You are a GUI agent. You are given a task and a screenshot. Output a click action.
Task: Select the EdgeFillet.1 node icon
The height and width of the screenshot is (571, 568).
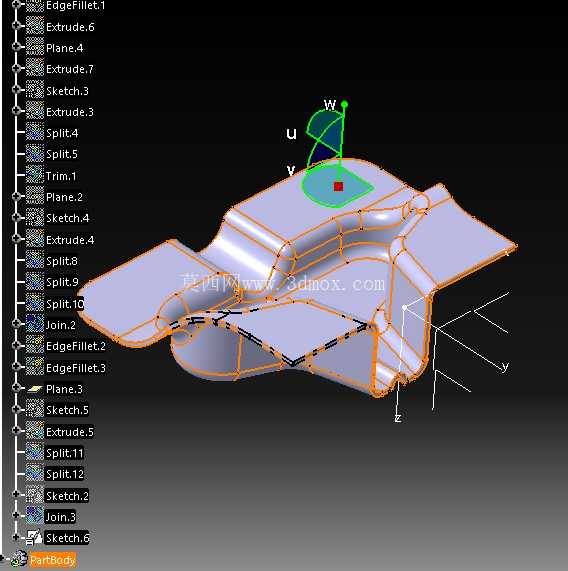click(x=35, y=5)
